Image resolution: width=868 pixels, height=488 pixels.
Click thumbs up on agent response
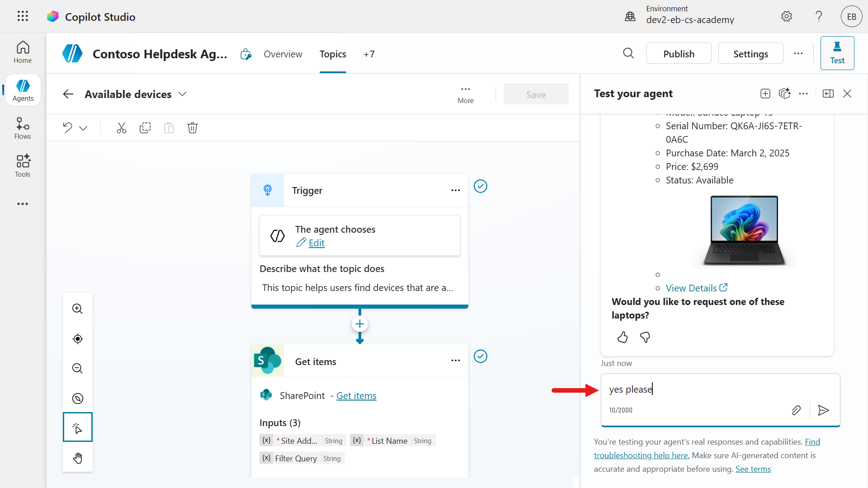(623, 338)
